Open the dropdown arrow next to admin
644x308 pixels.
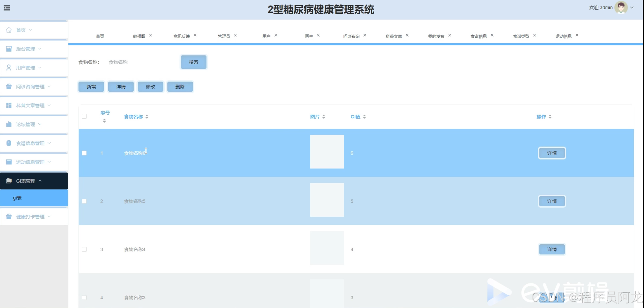(x=632, y=8)
